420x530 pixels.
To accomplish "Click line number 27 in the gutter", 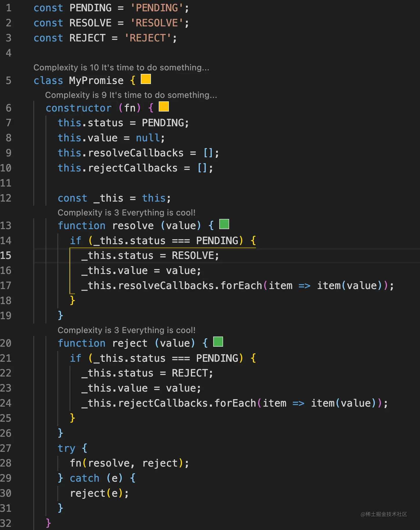I will (6, 448).
